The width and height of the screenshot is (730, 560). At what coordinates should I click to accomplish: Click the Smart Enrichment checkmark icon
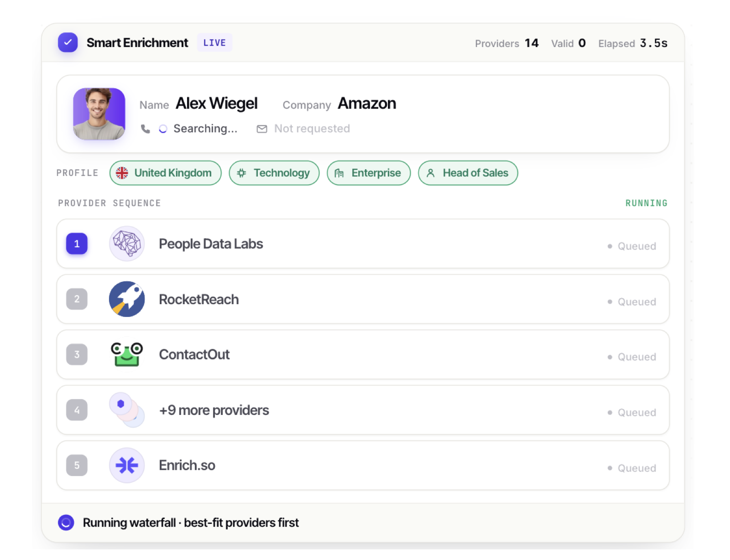(68, 42)
